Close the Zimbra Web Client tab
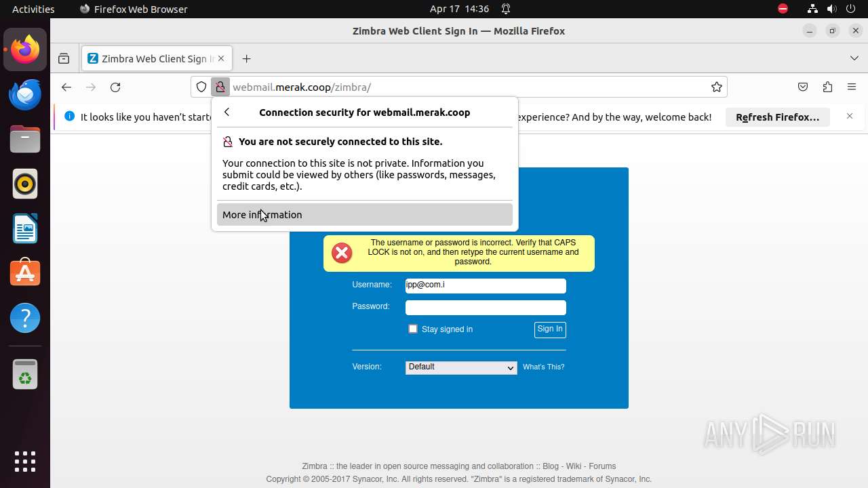This screenshot has height=488, width=868. [x=221, y=58]
